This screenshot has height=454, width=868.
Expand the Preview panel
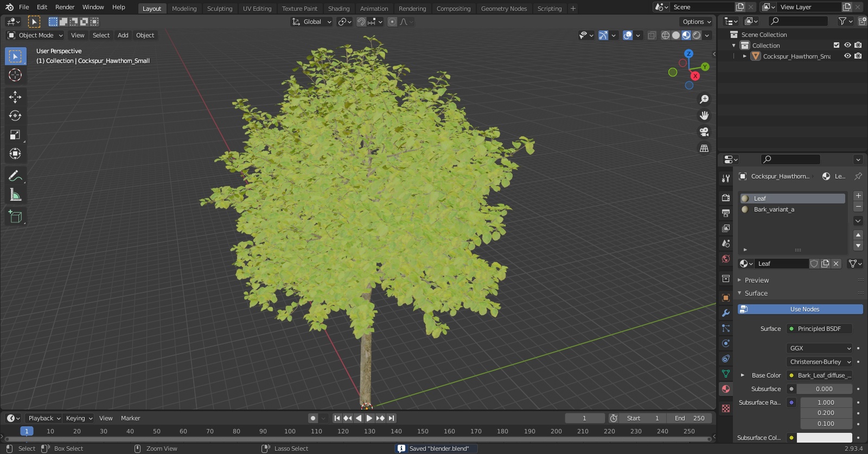click(756, 280)
